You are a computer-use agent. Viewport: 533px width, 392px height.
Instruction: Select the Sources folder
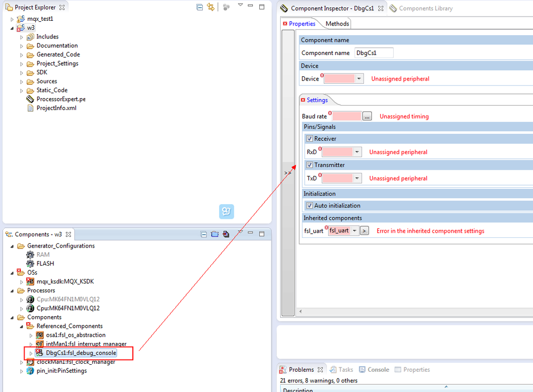click(x=46, y=82)
